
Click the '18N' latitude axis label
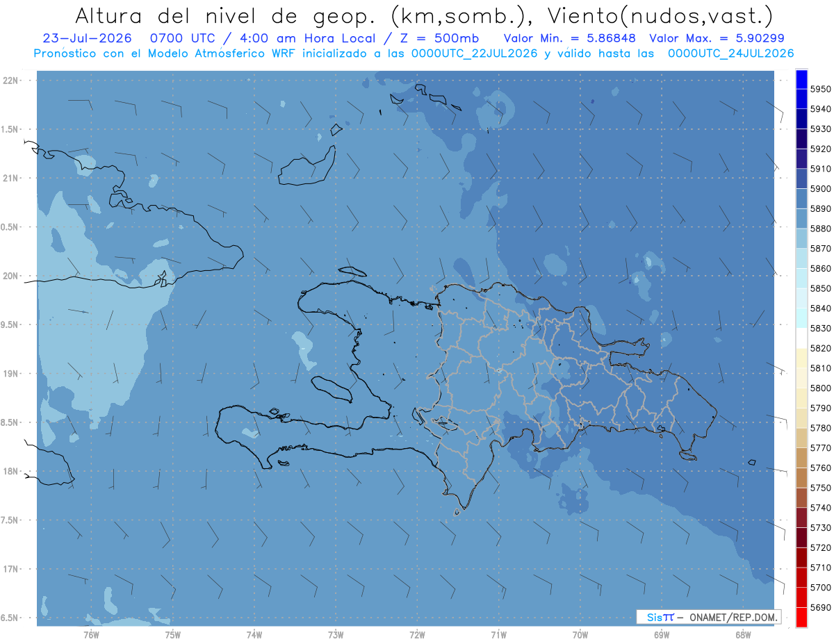coord(11,472)
